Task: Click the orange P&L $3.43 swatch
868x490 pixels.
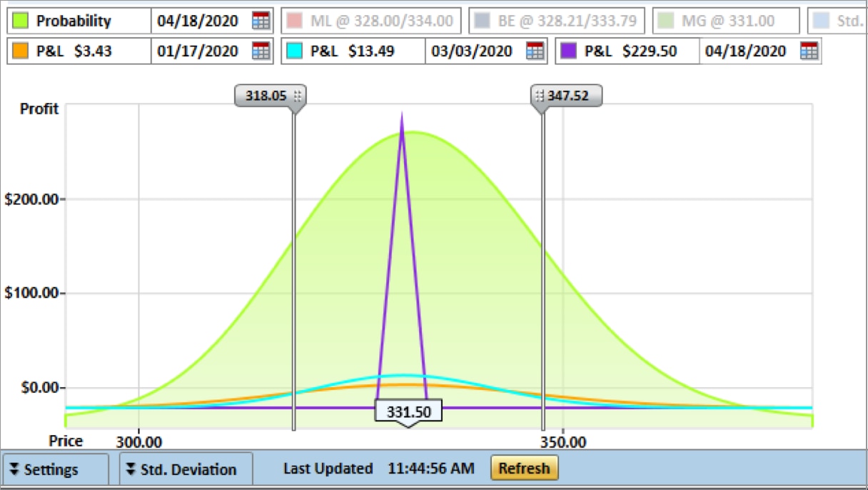Action: point(21,51)
